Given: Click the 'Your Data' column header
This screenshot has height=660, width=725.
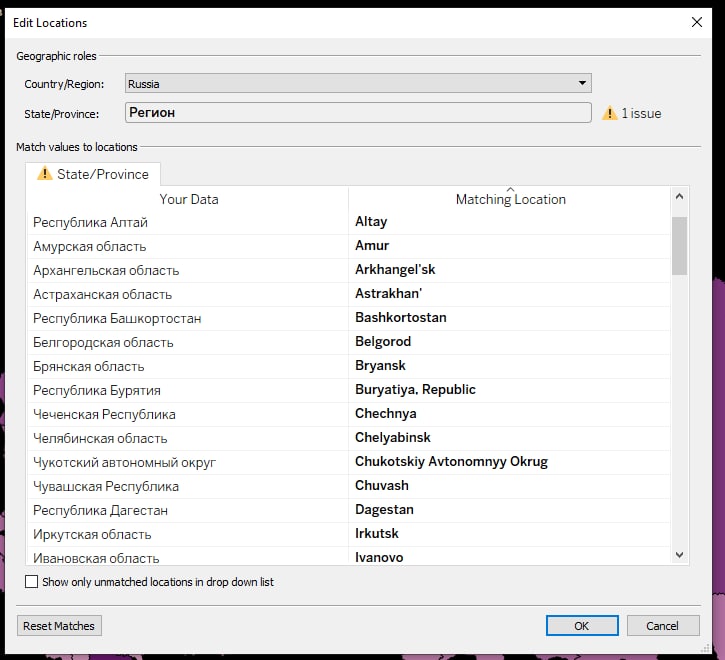Looking at the screenshot, I should pyautogui.click(x=189, y=199).
